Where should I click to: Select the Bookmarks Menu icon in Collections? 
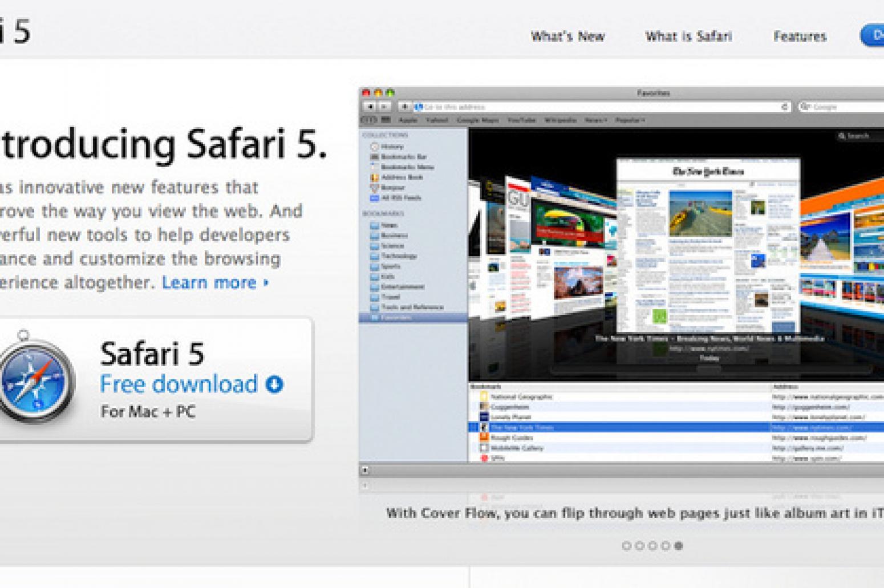click(375, 167)
